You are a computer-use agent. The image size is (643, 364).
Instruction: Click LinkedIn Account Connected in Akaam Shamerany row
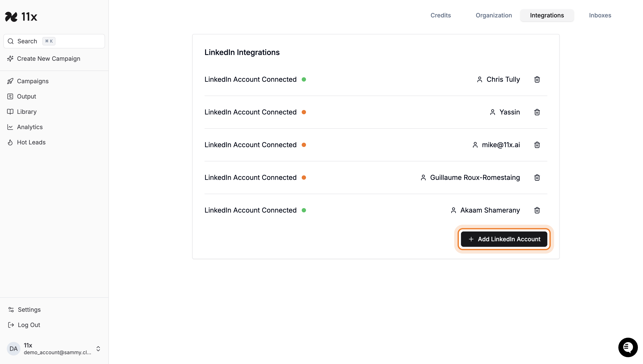pyautogui.click(x=250, y=210)
